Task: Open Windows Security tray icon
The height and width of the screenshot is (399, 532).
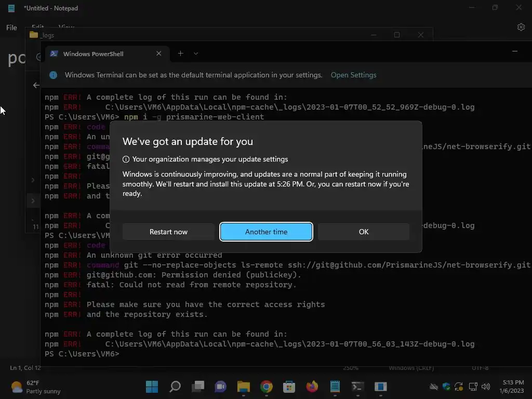Action: tap(446, 387)
